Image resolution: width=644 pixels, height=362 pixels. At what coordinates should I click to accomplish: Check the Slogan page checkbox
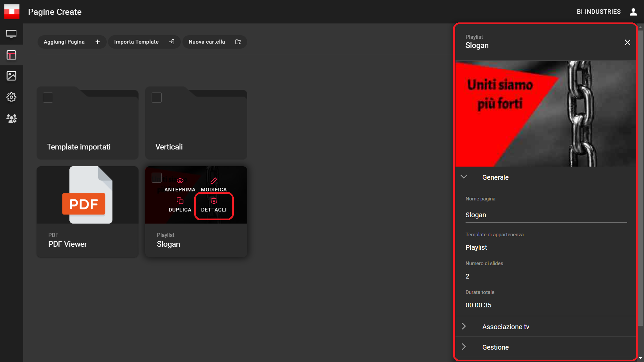[157, 177]
